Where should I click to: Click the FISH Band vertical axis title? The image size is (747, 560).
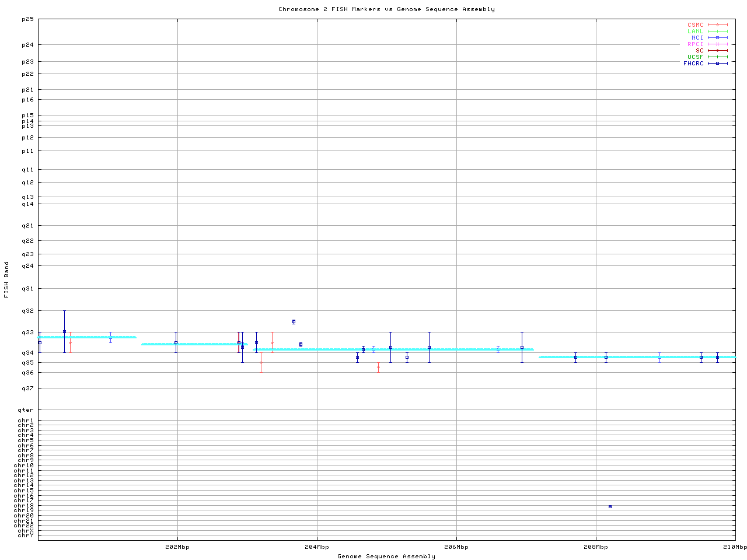tap(6, 279)
